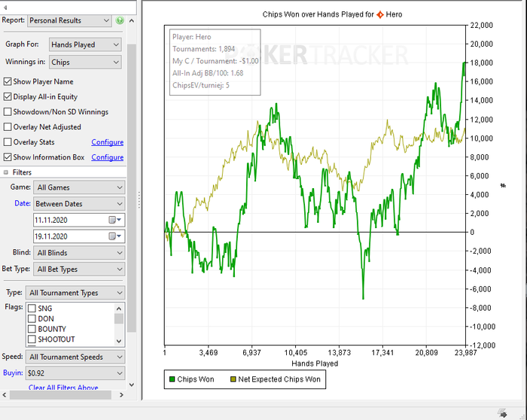Tick the BOUNTY flag checkbox
This screenshot has height=420, width=527.
pos(32,329)
